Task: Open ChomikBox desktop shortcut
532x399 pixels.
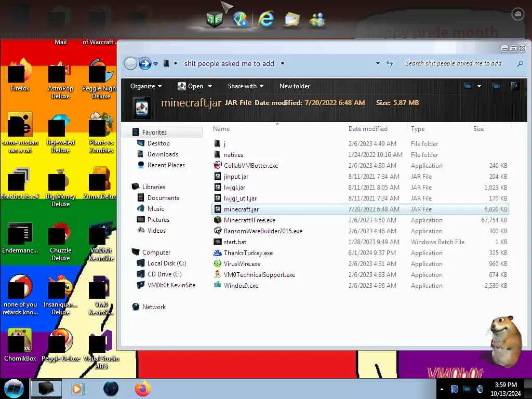Action: click(20, 345)
